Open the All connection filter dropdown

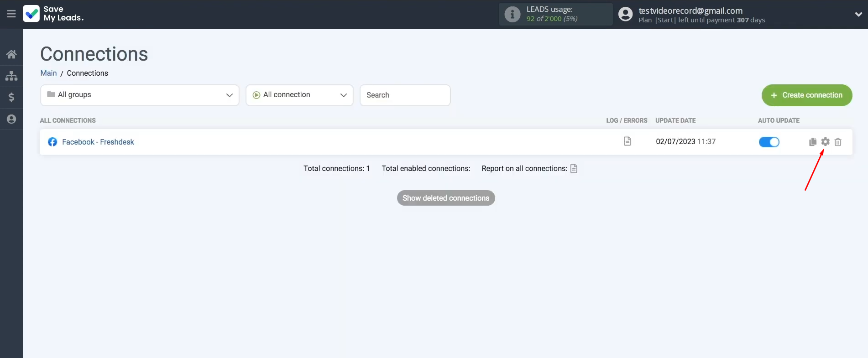[299, 95]
